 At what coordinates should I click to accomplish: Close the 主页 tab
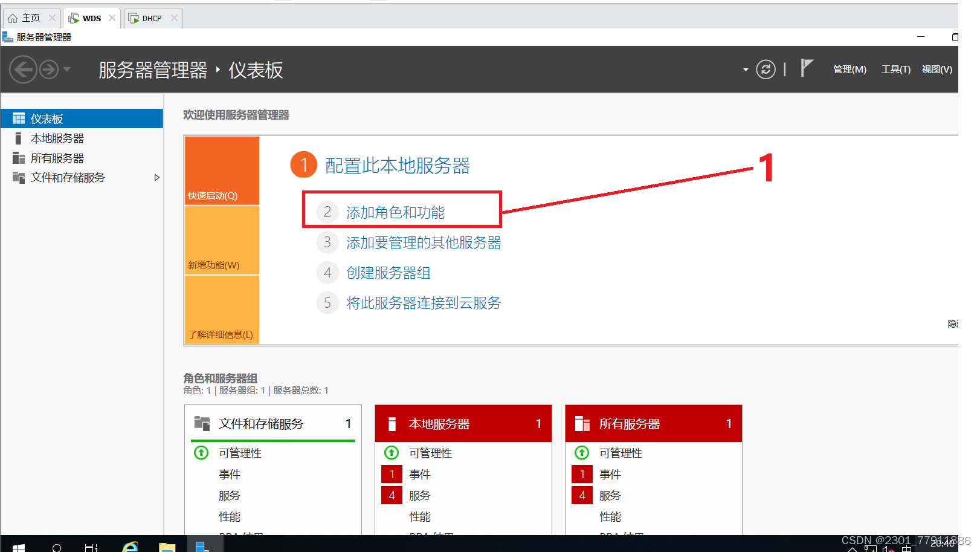[x=52, y=18]
